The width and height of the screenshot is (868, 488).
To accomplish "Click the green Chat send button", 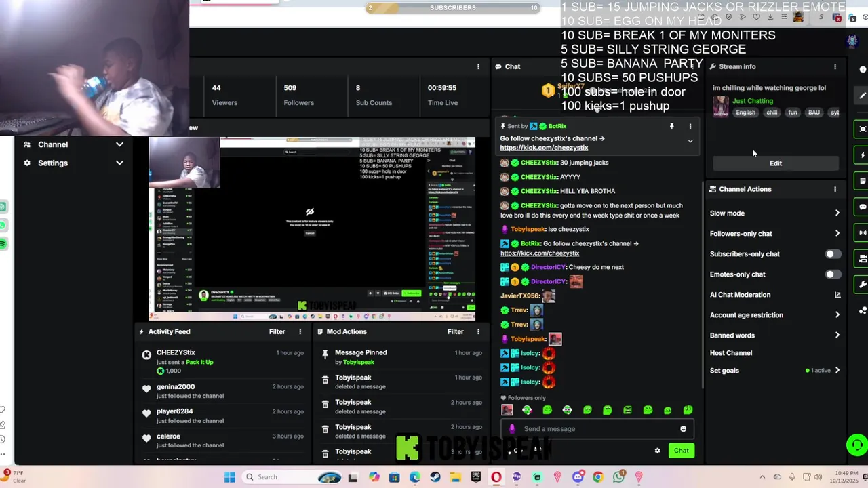I will point(681,451).
